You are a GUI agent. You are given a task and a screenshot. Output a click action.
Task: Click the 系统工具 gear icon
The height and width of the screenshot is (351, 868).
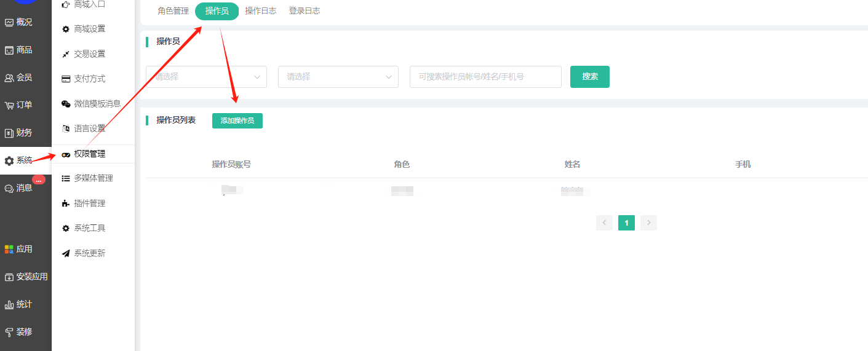coord(66,228)
